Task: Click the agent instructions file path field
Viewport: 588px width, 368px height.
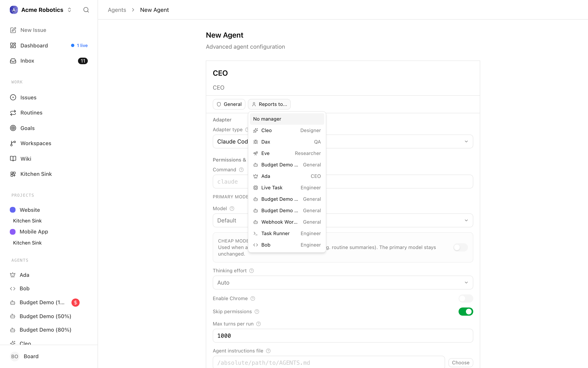Action: click(x=329, y=362)
